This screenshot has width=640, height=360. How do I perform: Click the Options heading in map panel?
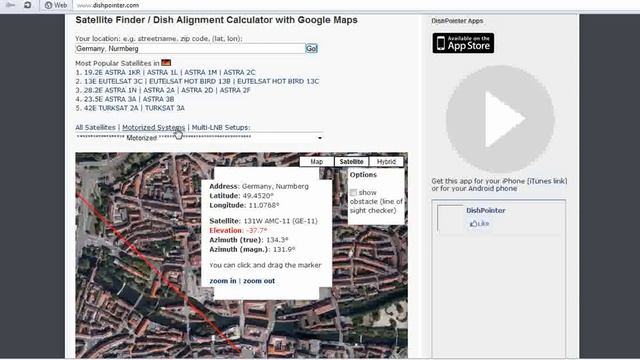[363, 175]
